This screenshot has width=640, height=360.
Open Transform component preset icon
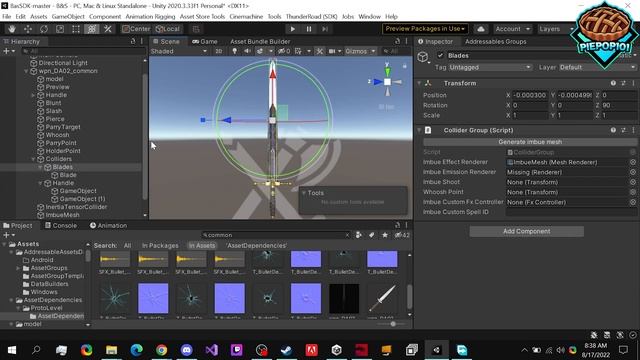tap(623, 83)
